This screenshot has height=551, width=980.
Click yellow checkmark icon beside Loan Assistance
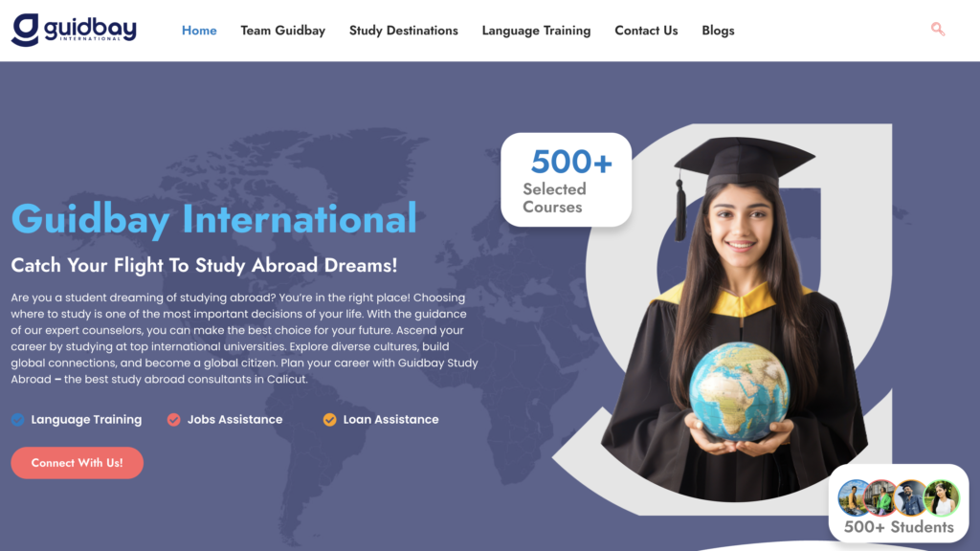(330, 419)
